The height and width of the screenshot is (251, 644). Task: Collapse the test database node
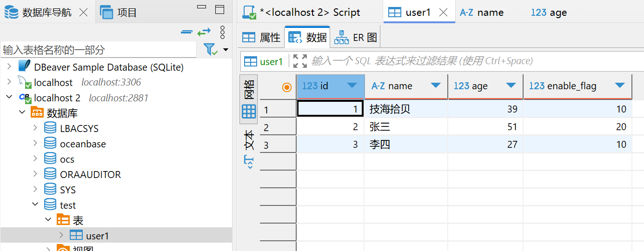(x=35, y=205)
